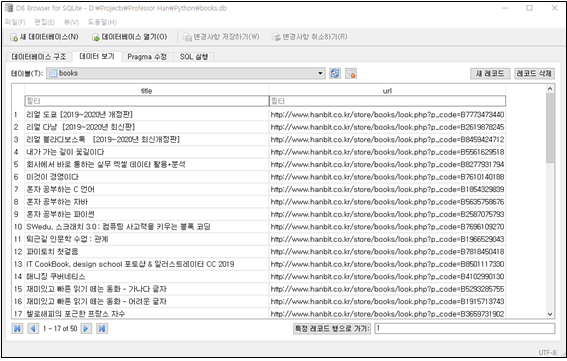Select the url cell ending B5561629518
This screenshot has height=361, width=567.
click(x=387, y=152)
